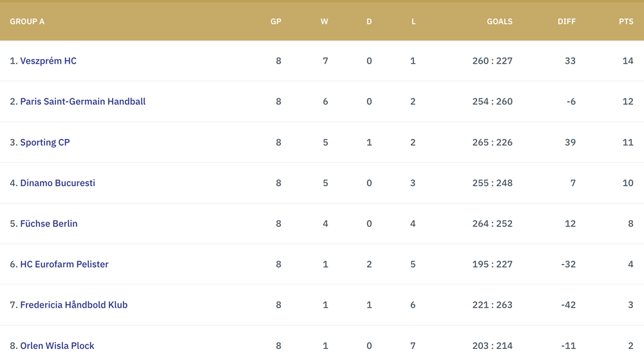Image resolution: width=644 pixels, height=363 pixels.
Task: Select the L column header
Action: (x=413, y=21)
